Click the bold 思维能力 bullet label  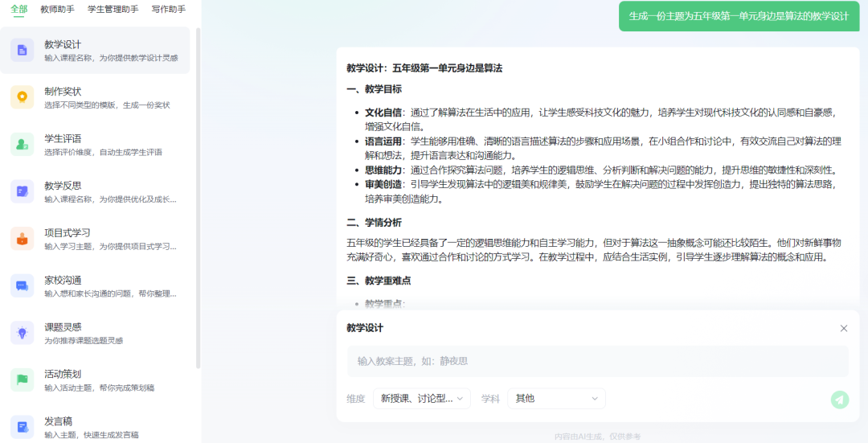(383, 170)
